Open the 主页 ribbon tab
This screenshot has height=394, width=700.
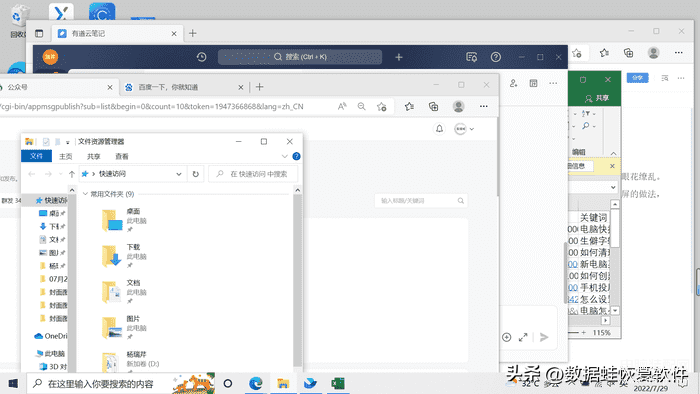[66, 157]
